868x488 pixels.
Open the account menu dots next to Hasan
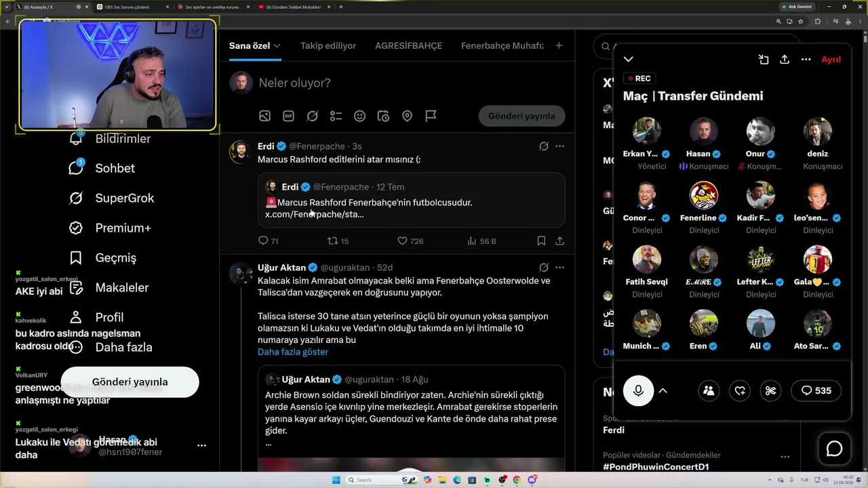click(201, 445)
